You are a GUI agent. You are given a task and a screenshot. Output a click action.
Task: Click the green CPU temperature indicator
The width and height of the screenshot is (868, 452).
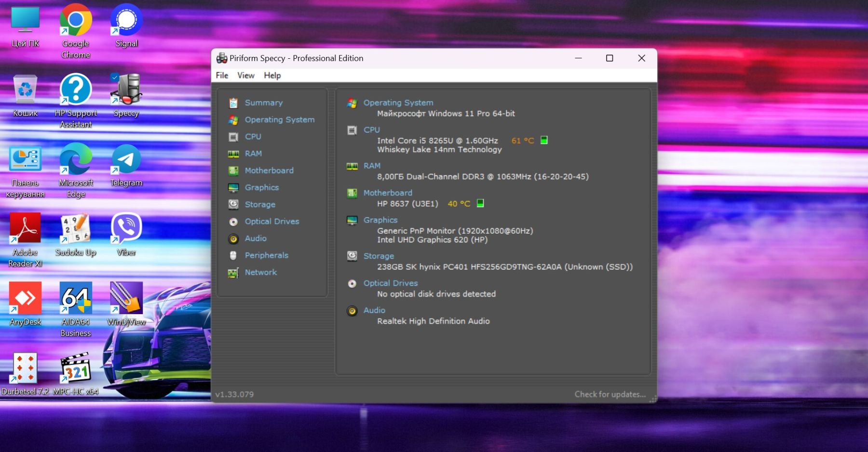(x=544, y=140)
